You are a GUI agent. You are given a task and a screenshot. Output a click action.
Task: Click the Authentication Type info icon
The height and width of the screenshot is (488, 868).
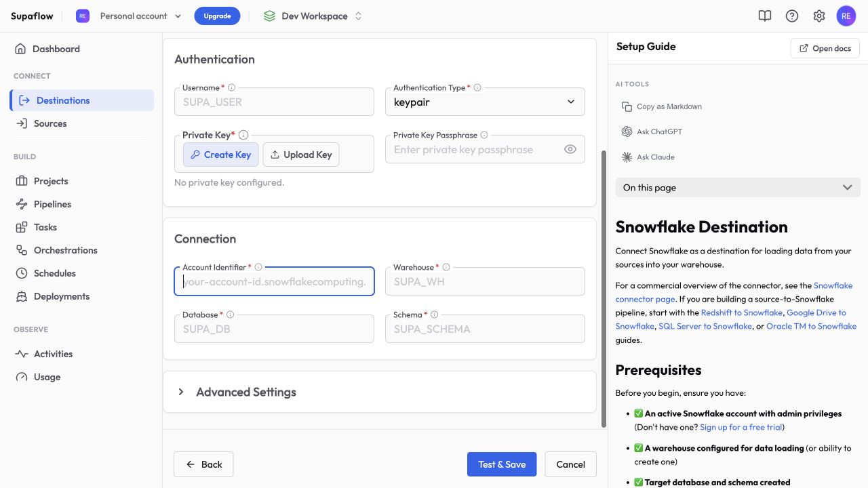477,87
